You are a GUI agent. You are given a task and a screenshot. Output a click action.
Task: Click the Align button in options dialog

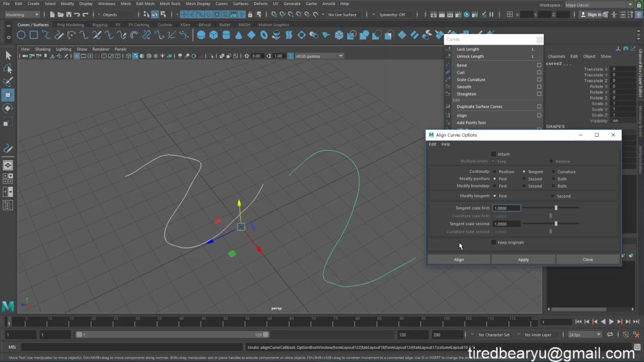click(459, 260)
